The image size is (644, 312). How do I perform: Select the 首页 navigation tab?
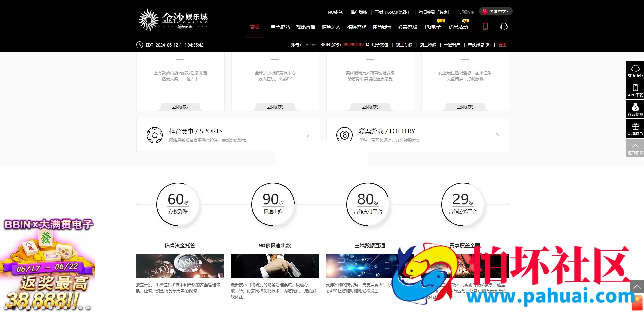(x=255, y=27)
